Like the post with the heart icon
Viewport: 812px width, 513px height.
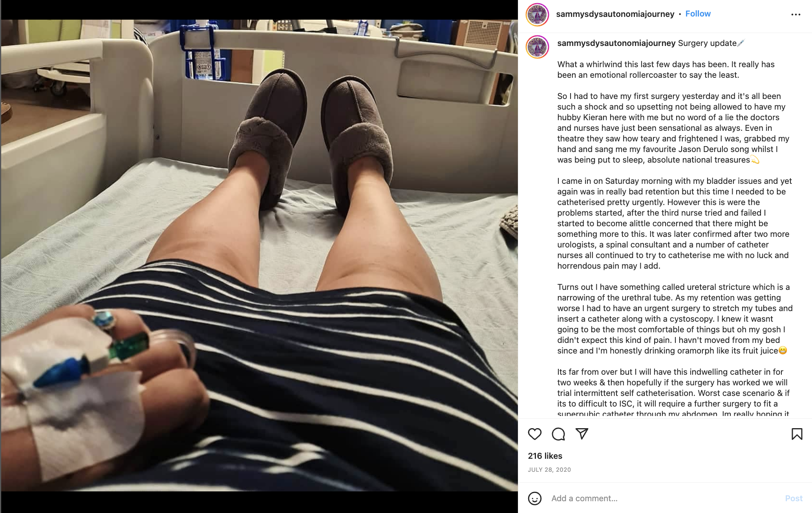(x=534, y=434)
